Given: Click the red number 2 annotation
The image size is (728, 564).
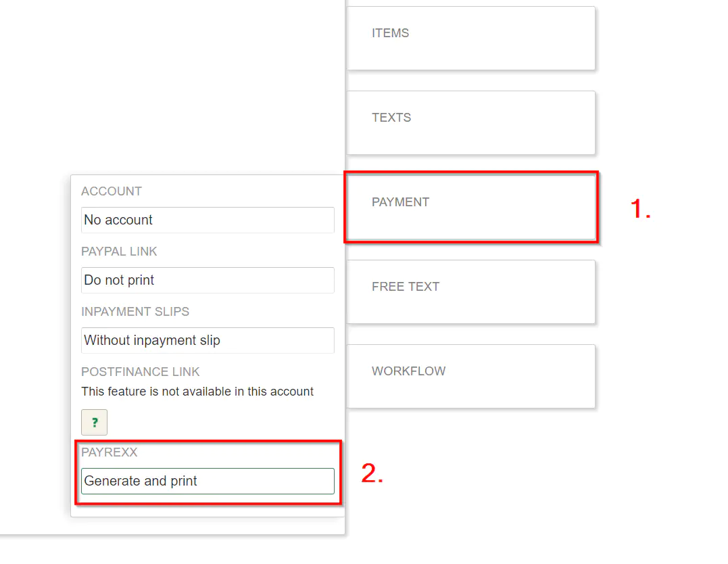Looking at the screenshot, I should coord(372,474).
